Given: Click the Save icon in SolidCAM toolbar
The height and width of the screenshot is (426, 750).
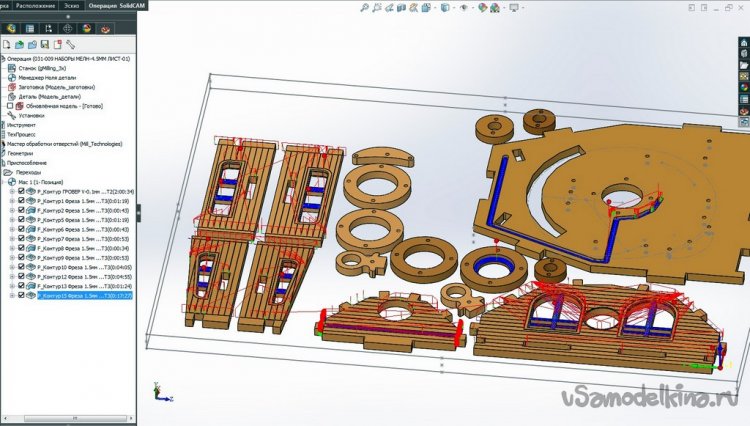Looking at the screenshot, I should [x=43, y=44].
